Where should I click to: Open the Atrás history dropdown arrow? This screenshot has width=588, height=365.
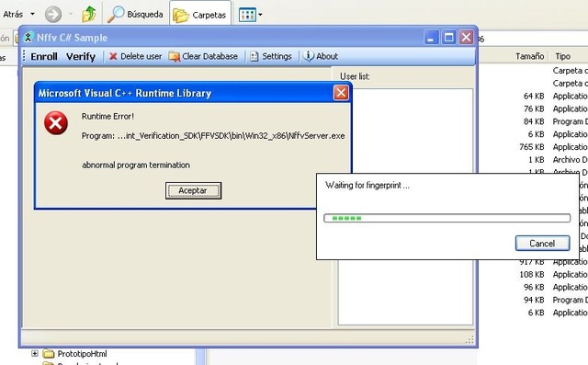(33, 15)
